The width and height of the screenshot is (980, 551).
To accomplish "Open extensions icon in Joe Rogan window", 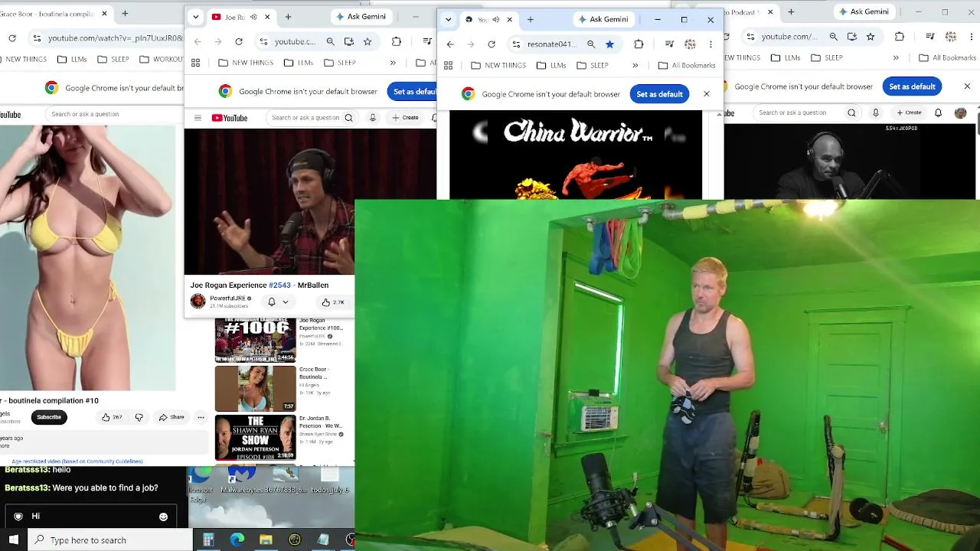I will coord(397,41).
